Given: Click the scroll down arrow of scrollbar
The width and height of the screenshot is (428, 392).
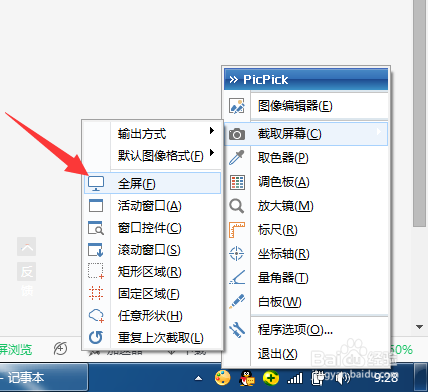Looking at the screenshot, I should (x=420, y=327).
